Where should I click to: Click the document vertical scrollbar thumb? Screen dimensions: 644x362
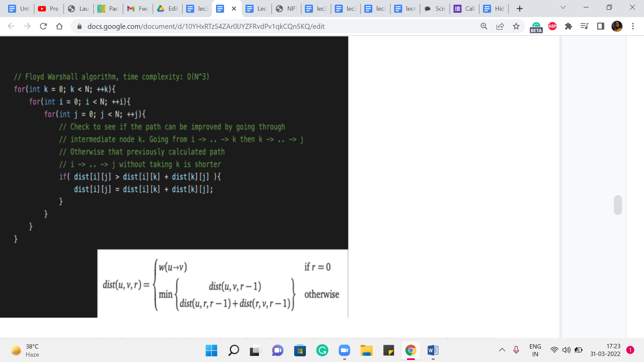pyautogui.click(x=618, y=205)
